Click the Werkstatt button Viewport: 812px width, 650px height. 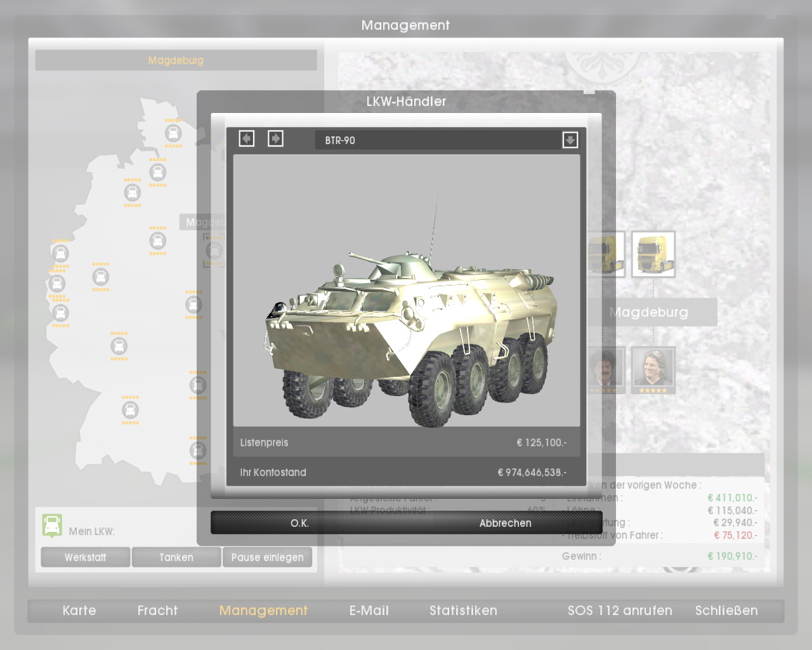point(86,557)
